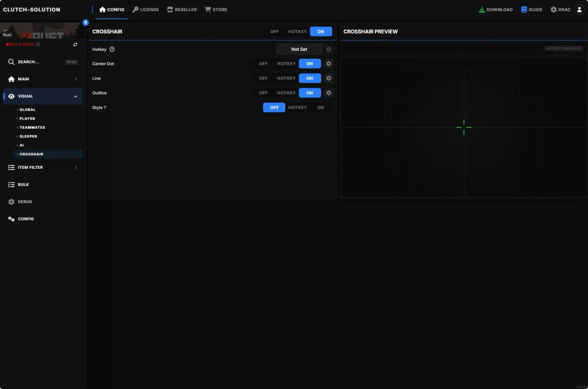Click the Ctrl+K shortcut badge
The height and width of the screenshot is (389, 588).
click(x=71, y=62)
